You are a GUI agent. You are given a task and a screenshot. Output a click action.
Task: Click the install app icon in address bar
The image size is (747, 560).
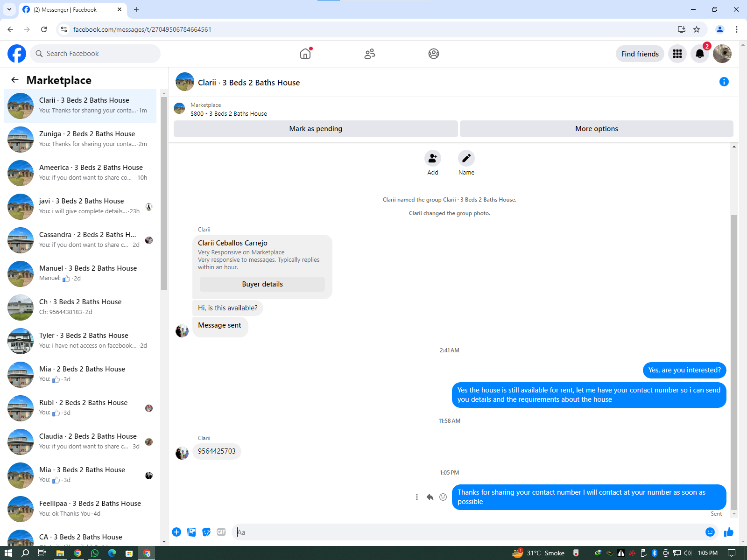point(682,29)
